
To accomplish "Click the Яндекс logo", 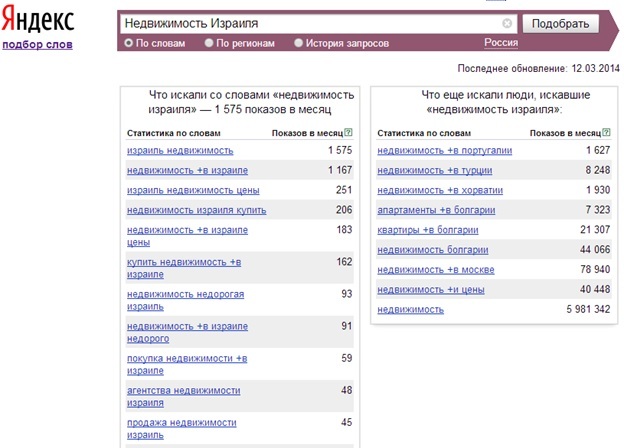I will [x=37, y=19].
